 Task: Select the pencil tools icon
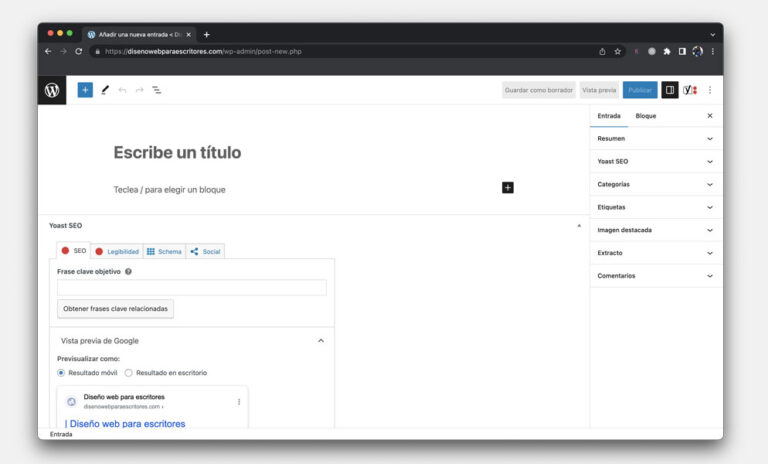[105, 90]
